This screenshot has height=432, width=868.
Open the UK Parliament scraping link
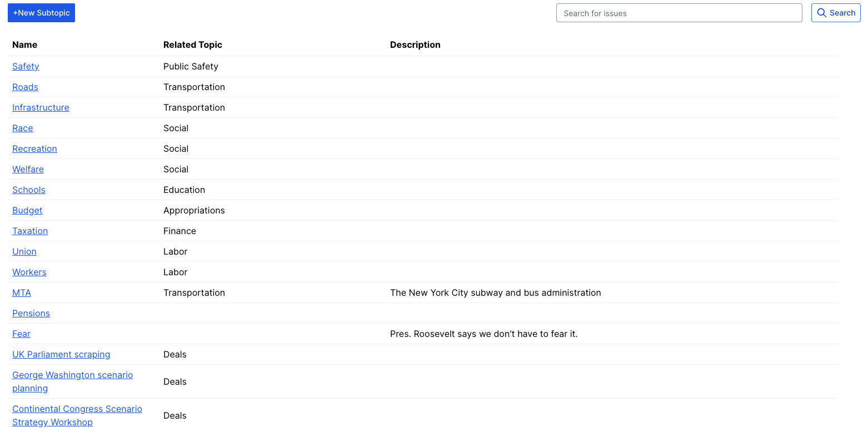click(x=61, y=354)
